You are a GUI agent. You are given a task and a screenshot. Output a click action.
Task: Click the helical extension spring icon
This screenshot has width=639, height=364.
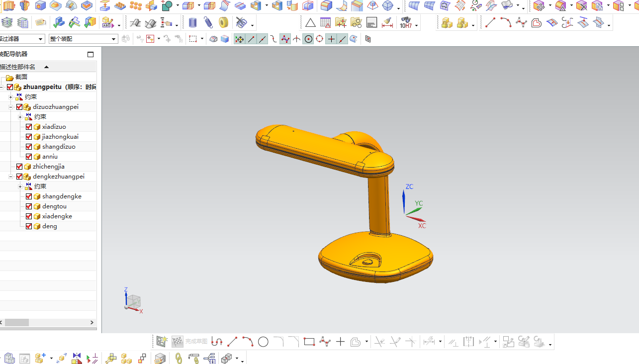point(208,23)
